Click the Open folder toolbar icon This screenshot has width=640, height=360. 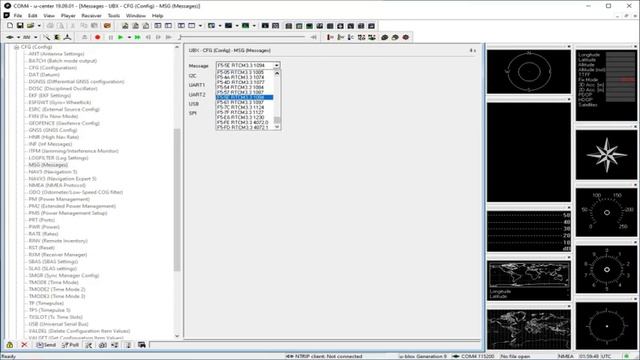[x=30, y=26]
